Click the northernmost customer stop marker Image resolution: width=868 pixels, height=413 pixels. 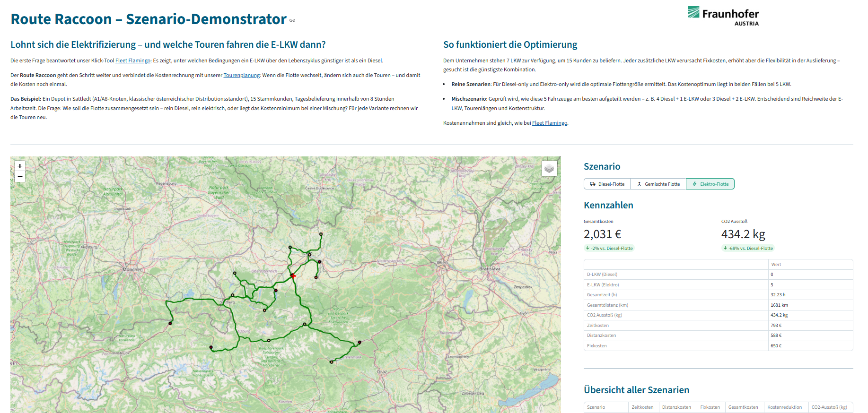coord(321,234)
